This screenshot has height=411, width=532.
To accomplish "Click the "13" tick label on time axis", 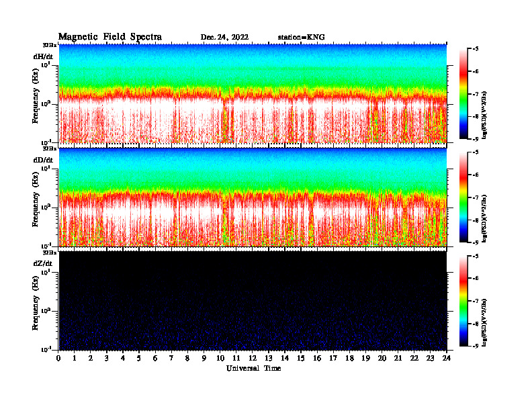I will [269, 359].
